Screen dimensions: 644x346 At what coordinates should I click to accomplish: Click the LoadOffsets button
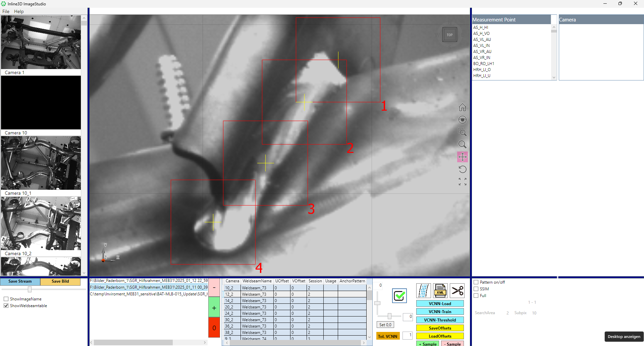coord(440,336)
